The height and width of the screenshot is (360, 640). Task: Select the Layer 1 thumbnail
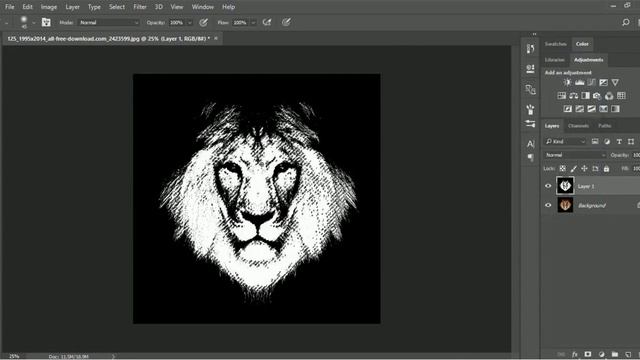pos(565,186)
